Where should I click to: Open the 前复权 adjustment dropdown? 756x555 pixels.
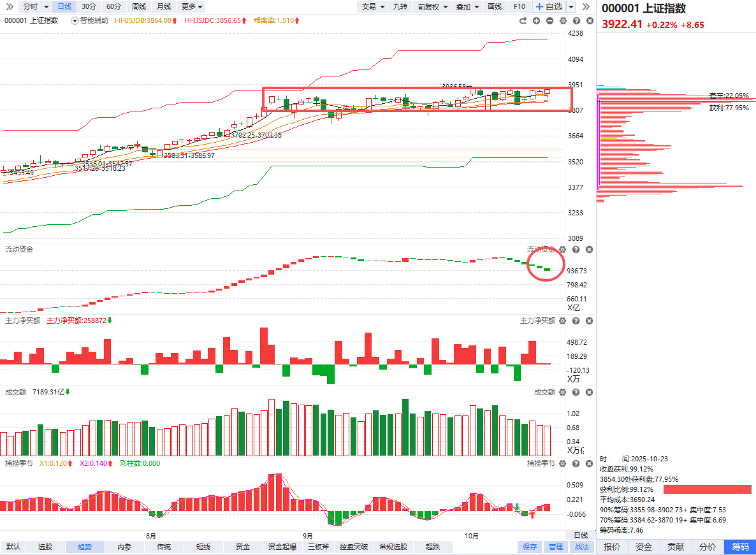click(432, 7)
